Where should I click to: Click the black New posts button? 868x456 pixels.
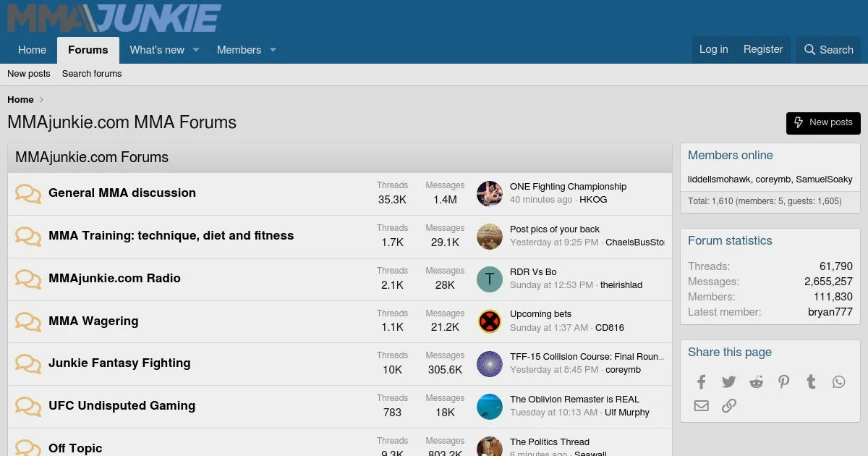[823, 123]
